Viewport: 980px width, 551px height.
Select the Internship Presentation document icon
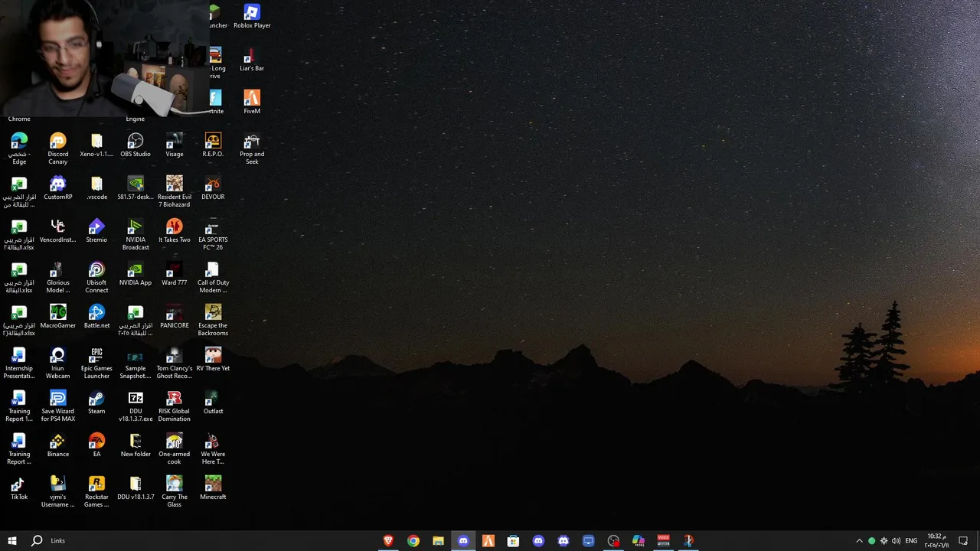pos(19,363)
